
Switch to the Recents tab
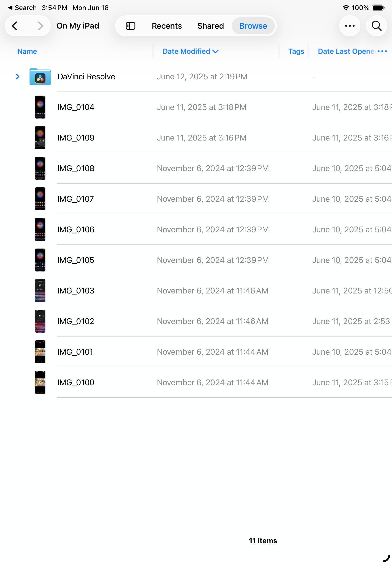pos(167,26)
